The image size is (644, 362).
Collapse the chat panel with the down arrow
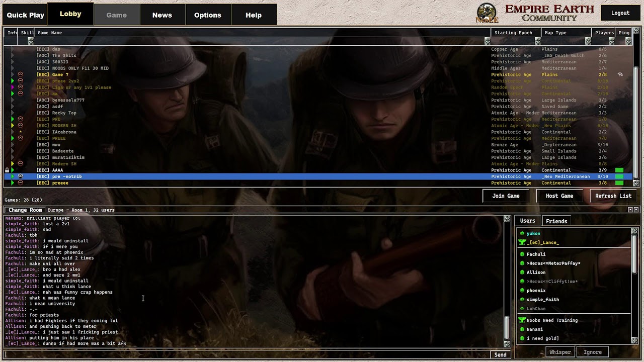pos(636,210)
